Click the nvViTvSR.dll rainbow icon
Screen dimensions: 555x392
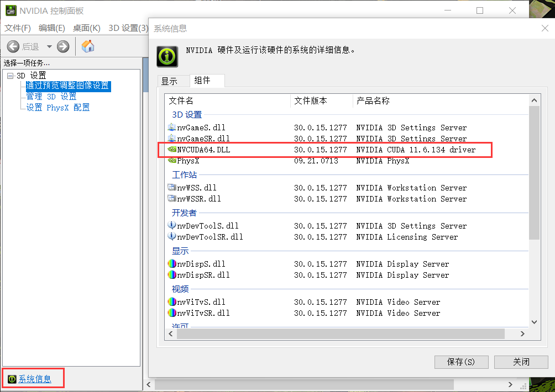click(x=172, y=312)
